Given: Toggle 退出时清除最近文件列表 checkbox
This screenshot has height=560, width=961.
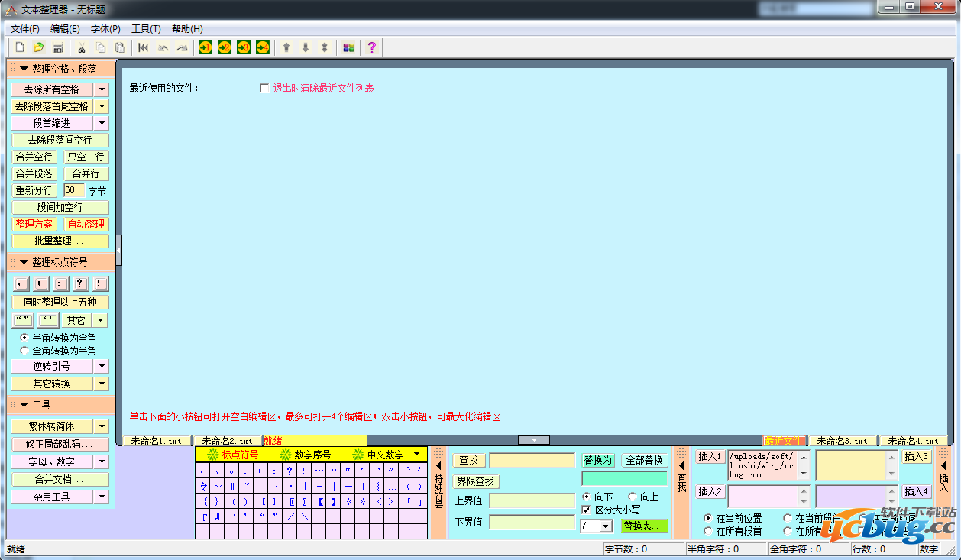Looking at the screenshot, I should click(264, 88).
